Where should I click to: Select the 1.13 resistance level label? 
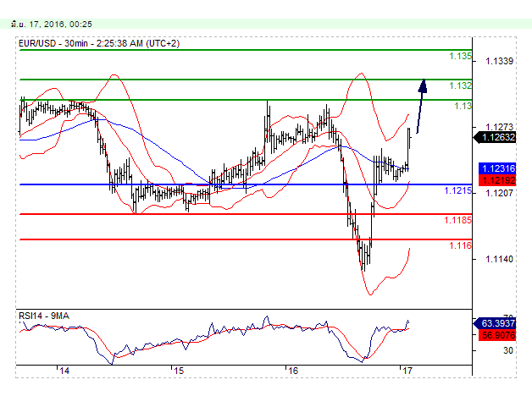click(x=463, y=106)
